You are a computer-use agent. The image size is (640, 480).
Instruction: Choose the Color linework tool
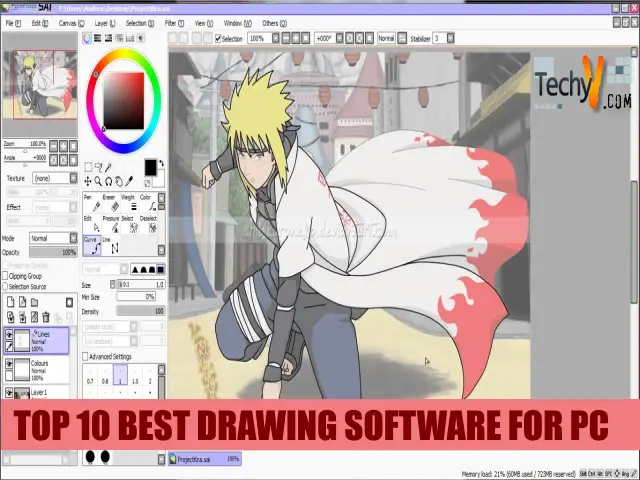point(149,203)
